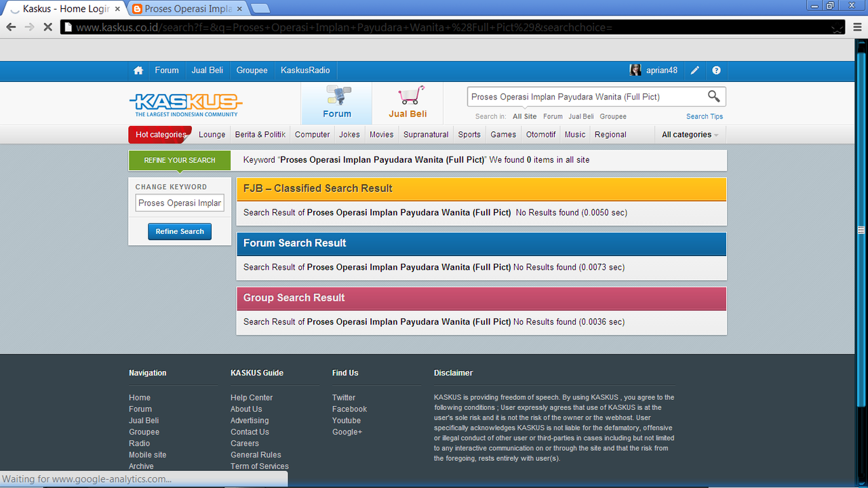The width and height of the screenshot is (868, 488).
Task: Switch to the Proses Operasi Implan browser tab
Action: tap(187, 9)
